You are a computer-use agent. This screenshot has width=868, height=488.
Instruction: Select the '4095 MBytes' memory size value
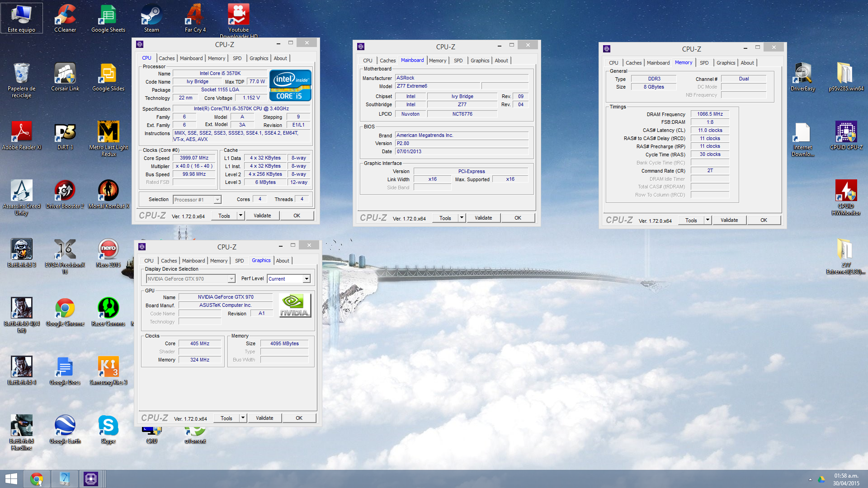point(284,343)
